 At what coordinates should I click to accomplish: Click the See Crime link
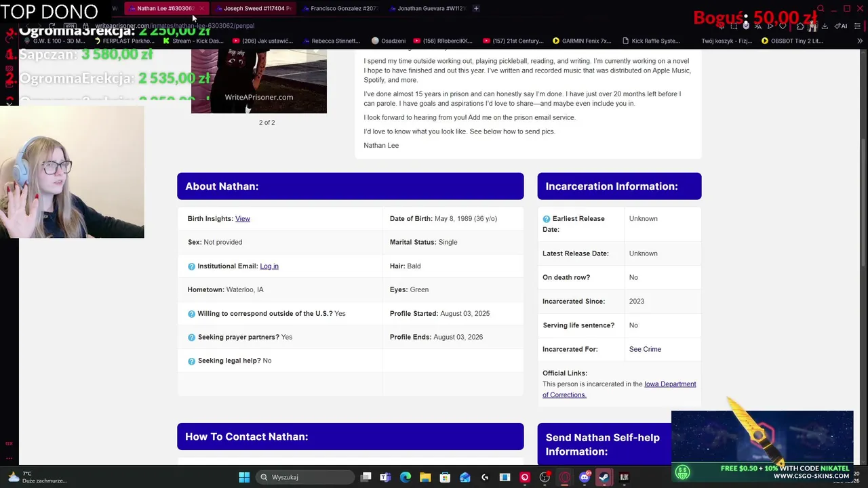coord(645,349)
